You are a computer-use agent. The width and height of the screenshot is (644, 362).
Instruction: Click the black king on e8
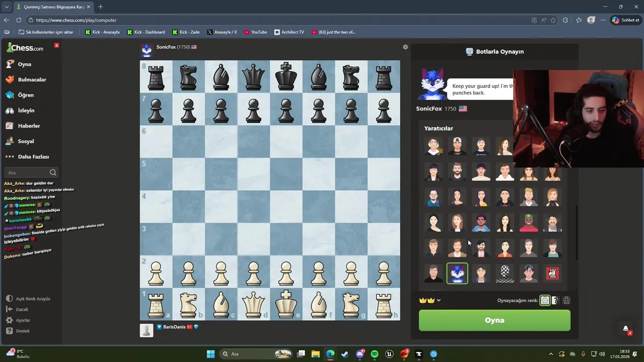[286, 76]
